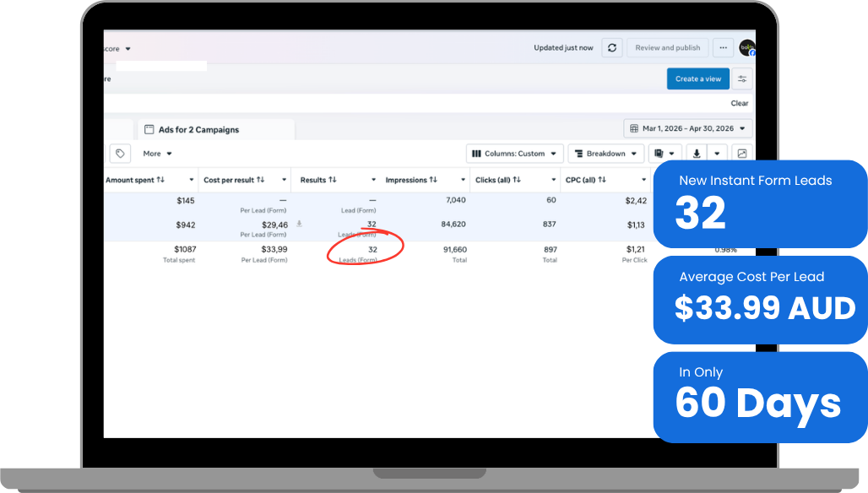The image size is (868, 493).
Task: Click the $1087 total spent value
Action: point(185,250)
